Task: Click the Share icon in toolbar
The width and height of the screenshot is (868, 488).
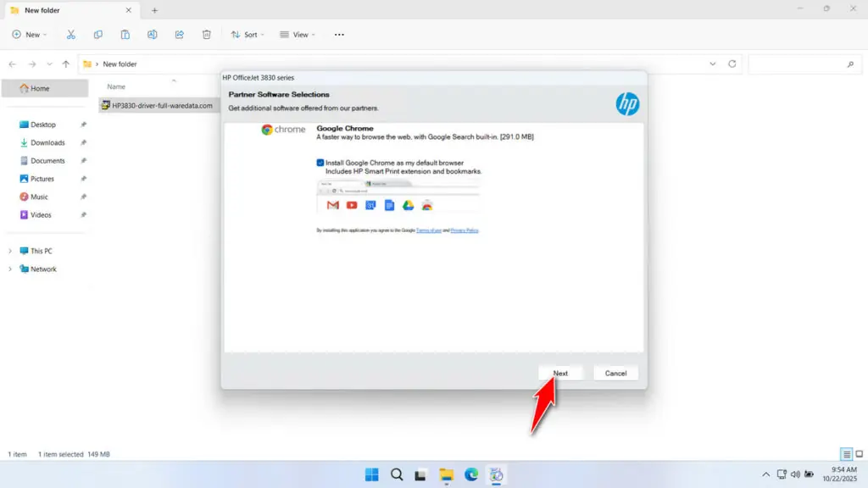Action: 180,35
